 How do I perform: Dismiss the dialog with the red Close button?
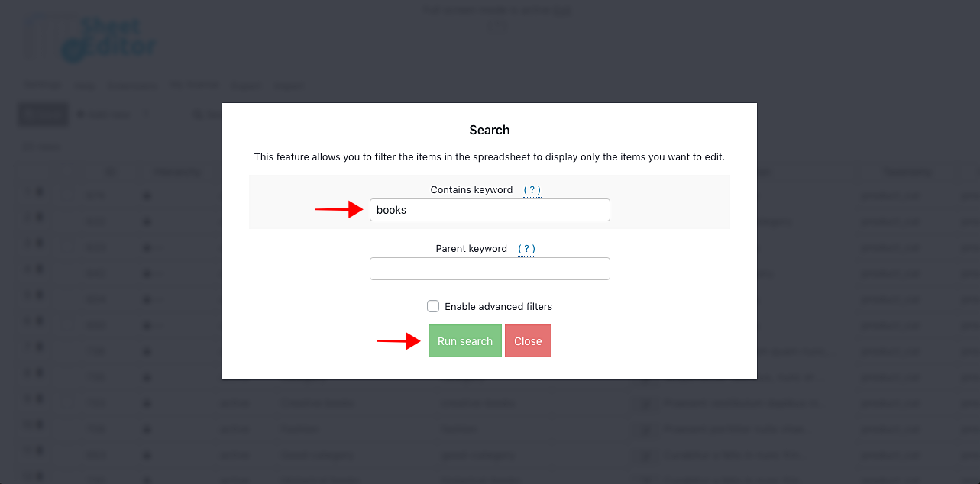(528, 341)
